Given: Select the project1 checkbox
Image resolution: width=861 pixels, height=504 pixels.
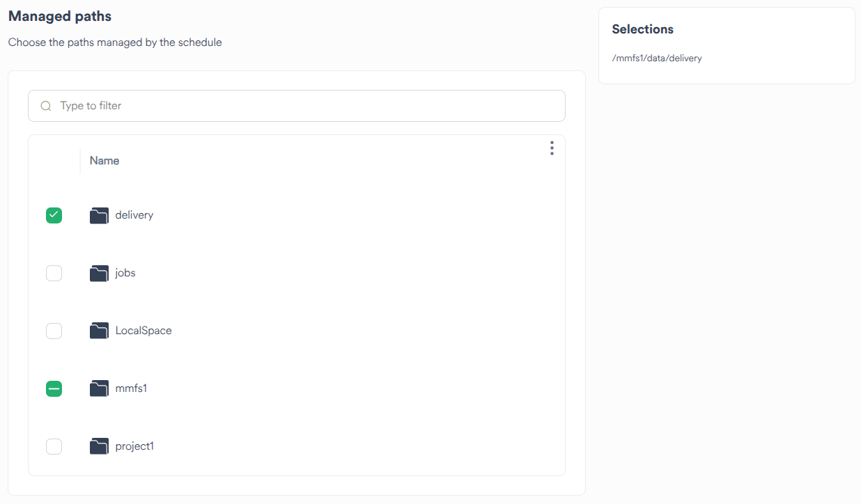Looking at the screenshot, I should click(x=54, y=446).
